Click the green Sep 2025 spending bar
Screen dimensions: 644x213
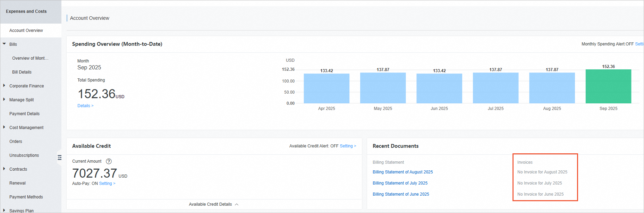[x=608, y=86]
